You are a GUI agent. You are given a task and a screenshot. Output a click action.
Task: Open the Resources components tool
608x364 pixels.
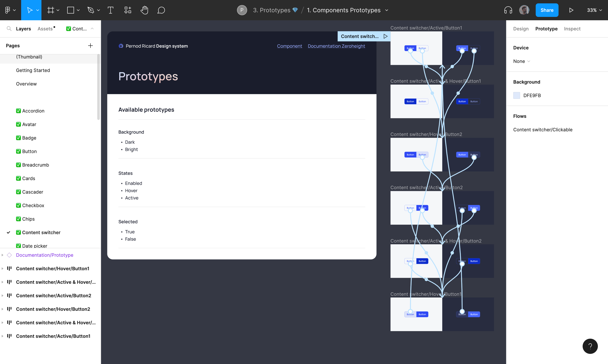[127, 10]
